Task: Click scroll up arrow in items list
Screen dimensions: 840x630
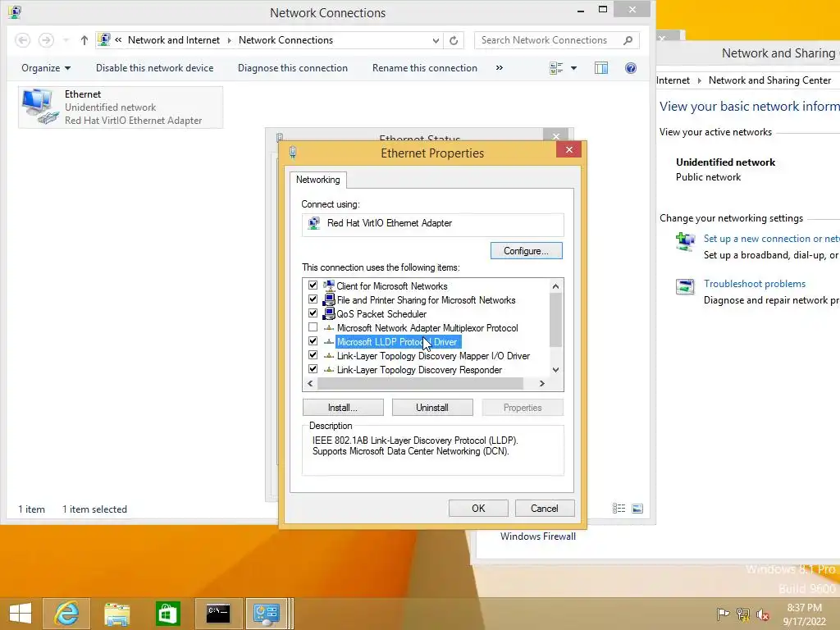Action: pos(555,286)
